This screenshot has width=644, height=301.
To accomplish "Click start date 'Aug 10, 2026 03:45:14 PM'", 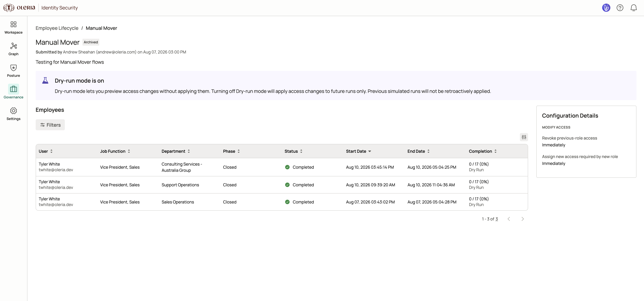I will [370, 167].
